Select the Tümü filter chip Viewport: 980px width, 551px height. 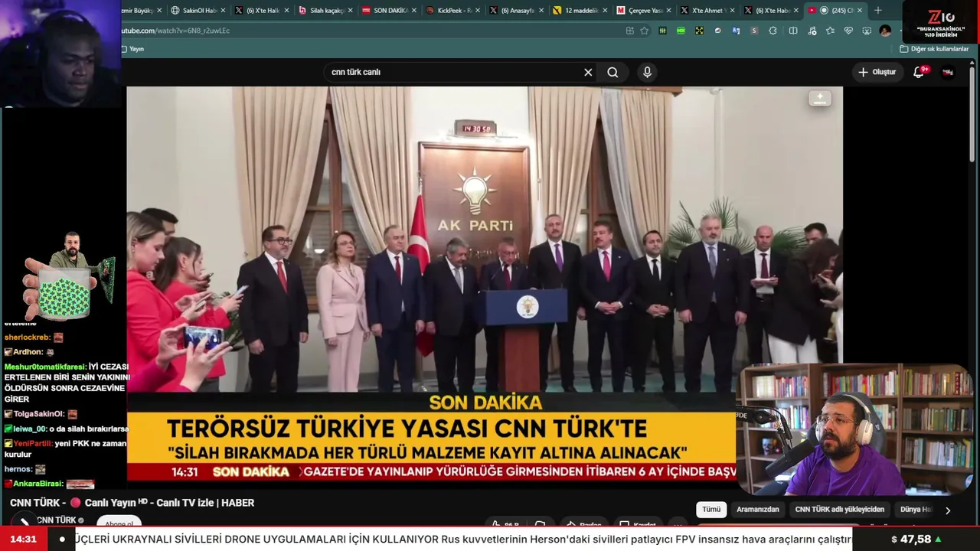pyautogui.click(x=711, y=510)
